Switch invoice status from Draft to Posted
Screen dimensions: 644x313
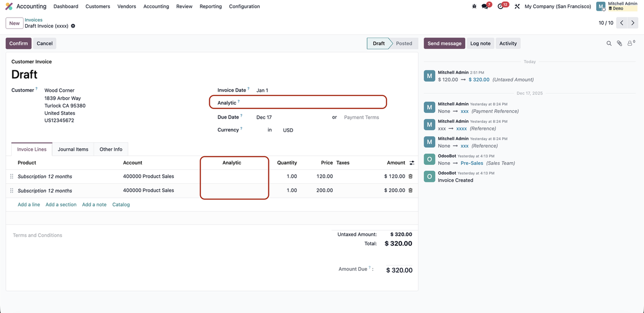pos(404,43)
